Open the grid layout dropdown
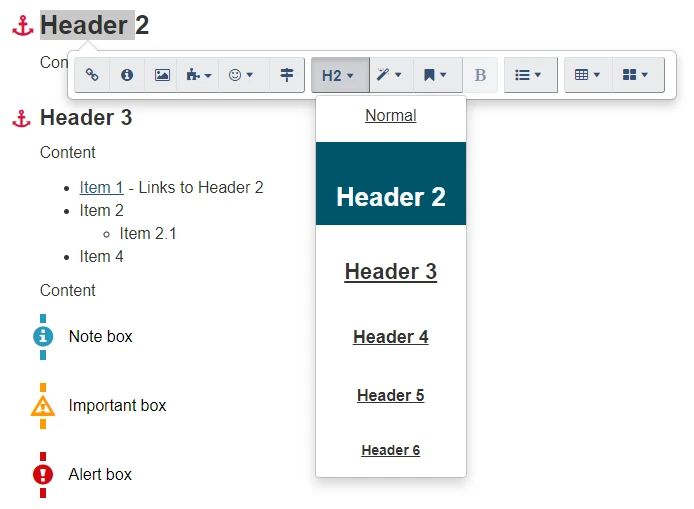 click(x=638, y=75)
